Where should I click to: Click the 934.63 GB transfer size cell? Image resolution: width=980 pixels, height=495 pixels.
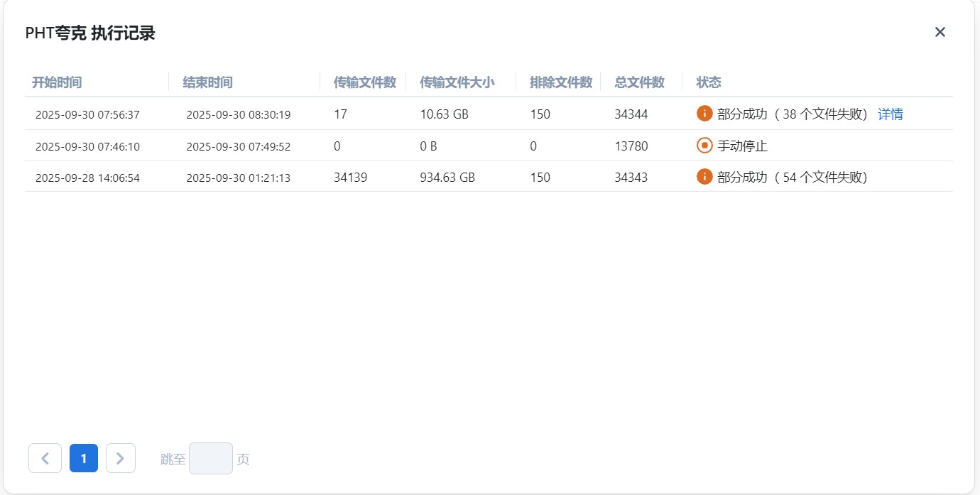coord(447,178)
